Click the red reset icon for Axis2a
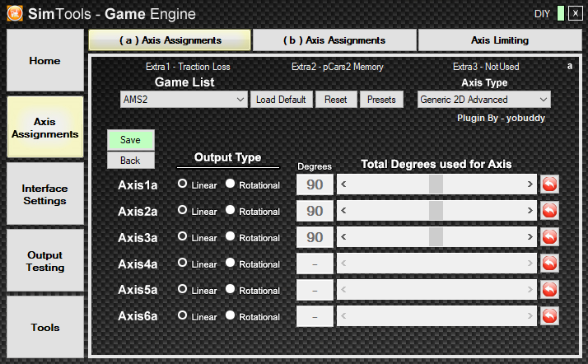Screen dimensions: 588x364 coord(549,211)
